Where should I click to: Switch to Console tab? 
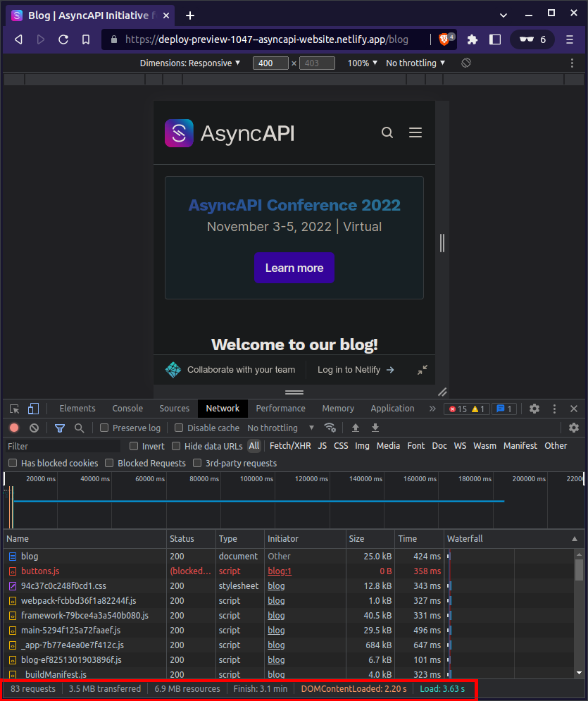click(x=127, y=408)
